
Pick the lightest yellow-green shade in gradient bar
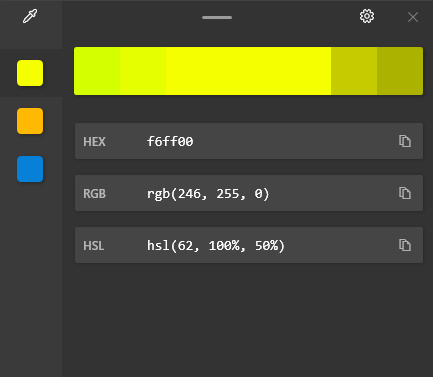(97, 71)
